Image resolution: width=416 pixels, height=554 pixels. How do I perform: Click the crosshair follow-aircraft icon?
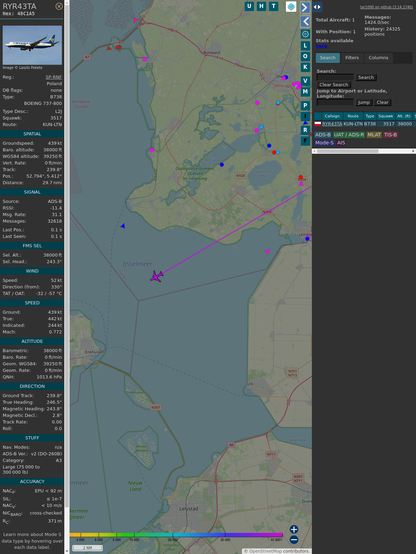305,34
